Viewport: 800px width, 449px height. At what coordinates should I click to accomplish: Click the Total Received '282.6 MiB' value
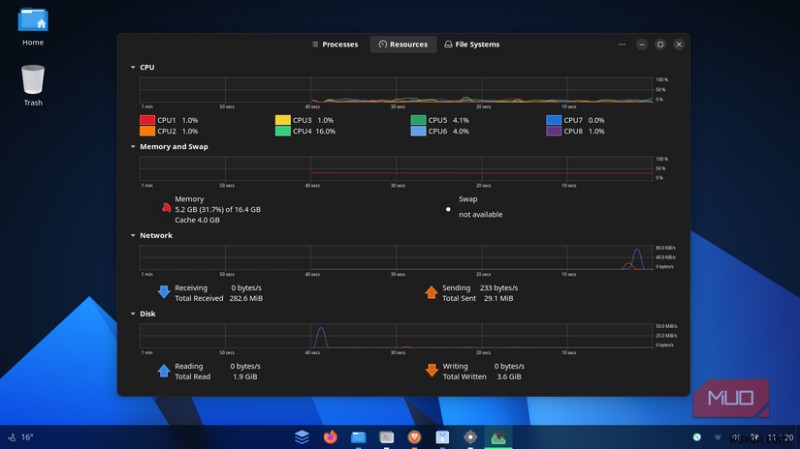[246, 298]
